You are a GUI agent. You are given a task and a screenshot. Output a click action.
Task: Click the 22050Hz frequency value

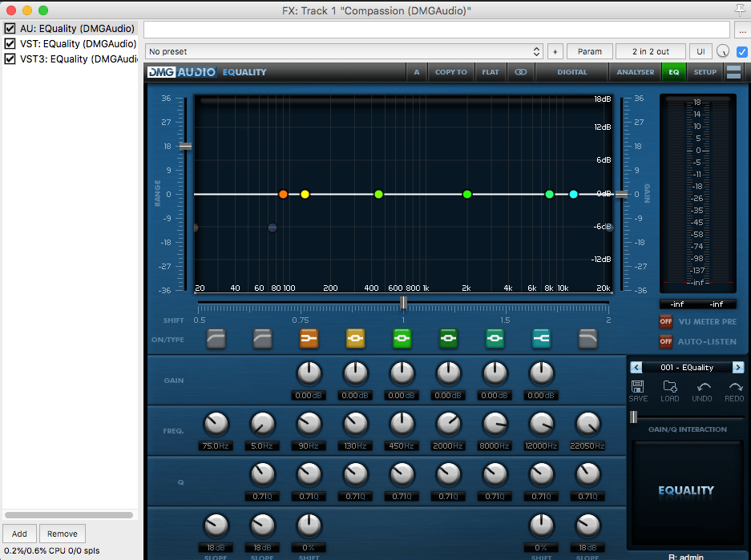[x=587, y=445]
